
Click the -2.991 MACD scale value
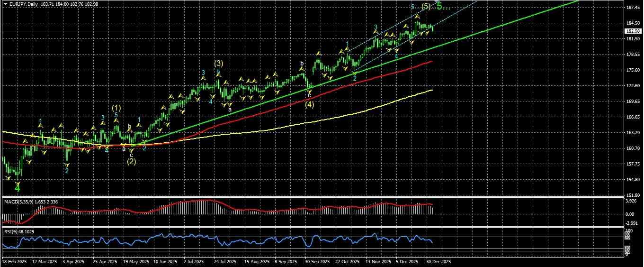point(632,223)
